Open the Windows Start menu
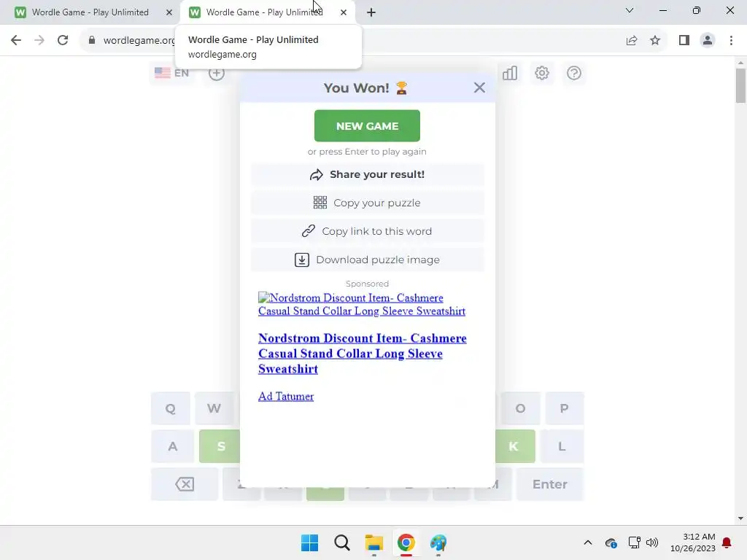747x560 pixels. tap(309, 542)
